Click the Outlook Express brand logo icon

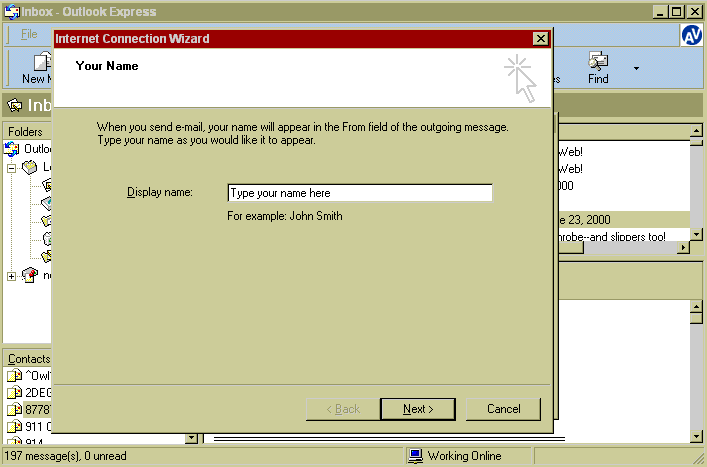click(x=691, y=35)
